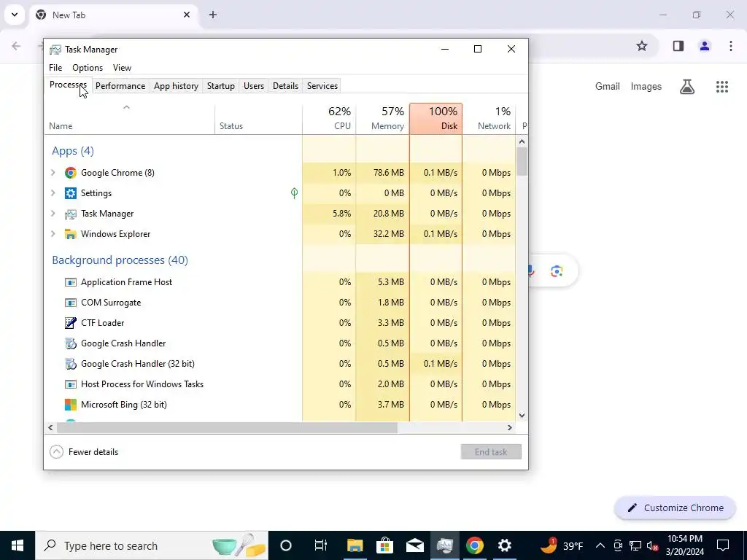Click the Google Lens search icon

557,271
